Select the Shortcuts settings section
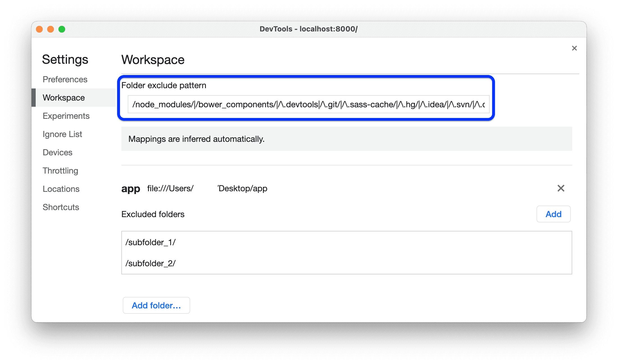This screenshot has width=618, height=364. [x=61, y=207]
